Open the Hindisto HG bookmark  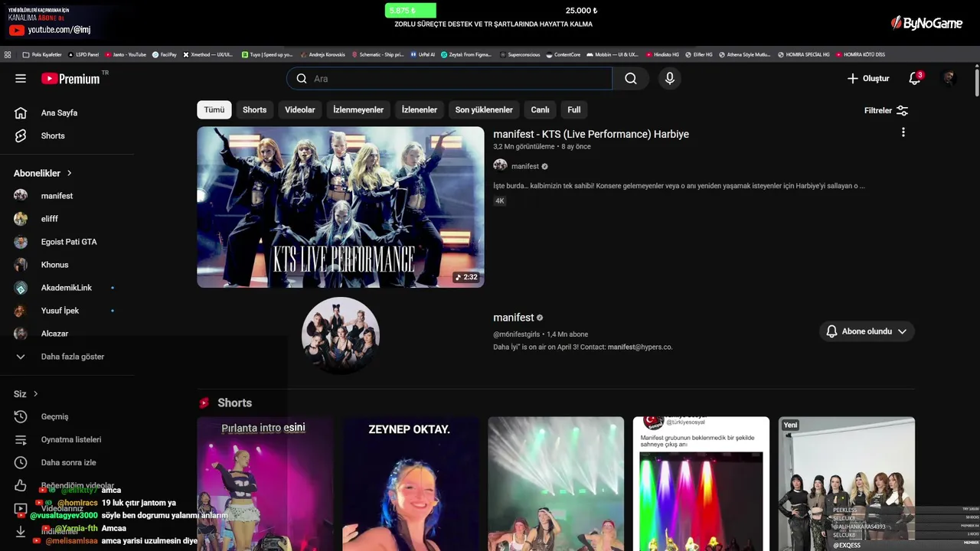tap(663, 55)
